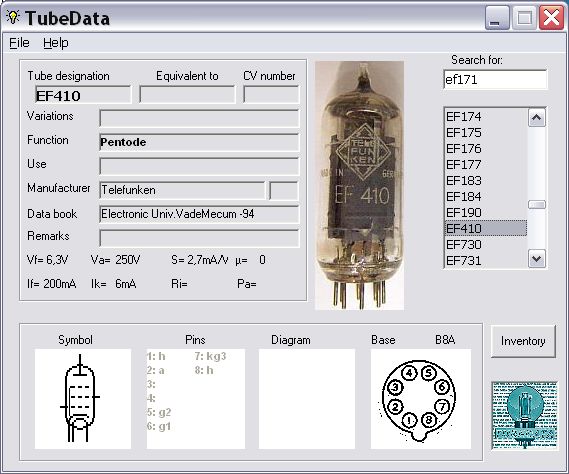Click the Ik= 6mA value
The image size is (569, 474).
coord(114,284)
